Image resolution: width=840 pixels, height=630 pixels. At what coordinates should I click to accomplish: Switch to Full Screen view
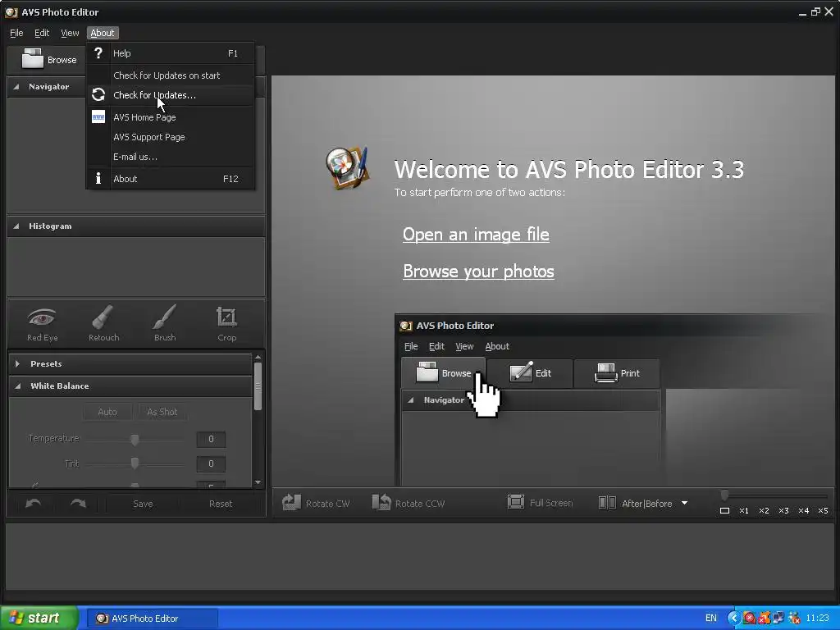pos(540,503)
